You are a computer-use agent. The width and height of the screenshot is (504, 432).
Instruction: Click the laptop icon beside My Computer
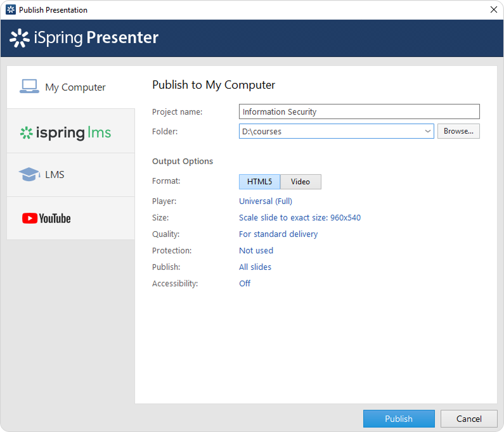tap(29, 87)
